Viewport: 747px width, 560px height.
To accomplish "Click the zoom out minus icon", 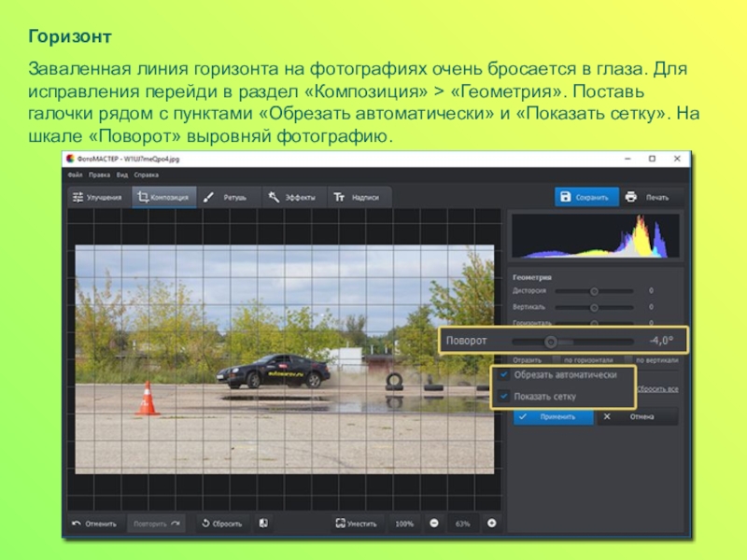I will pyautogui.click(x=434, y=524).
